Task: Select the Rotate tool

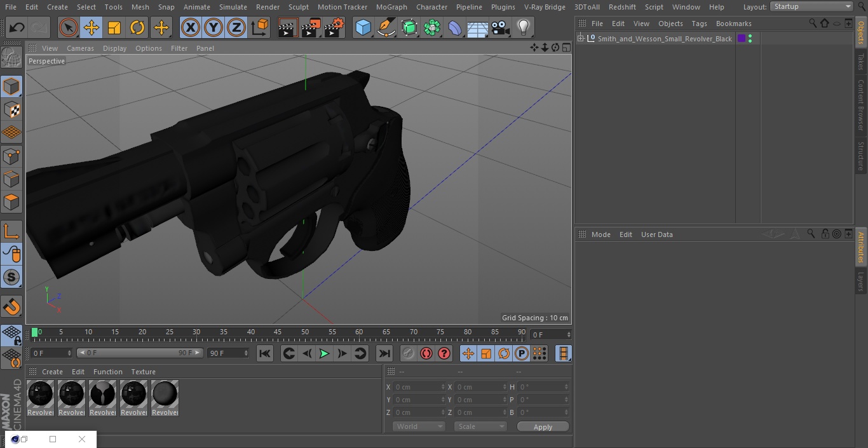Action: 137,28
